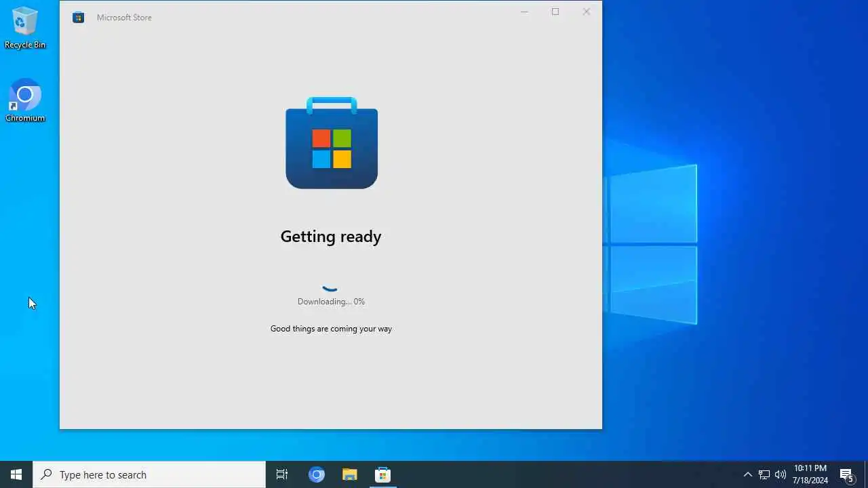Show hidden system tray icons
The image size is (868, 488).
pyautogui.click(x=747, y=474)
